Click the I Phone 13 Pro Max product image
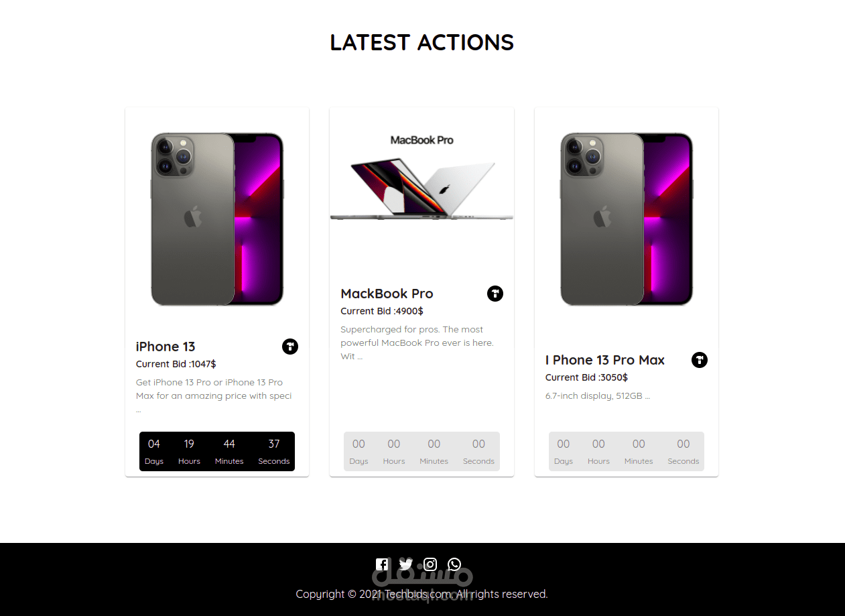The height and width of the screenshot is (616, 845). 627,219
